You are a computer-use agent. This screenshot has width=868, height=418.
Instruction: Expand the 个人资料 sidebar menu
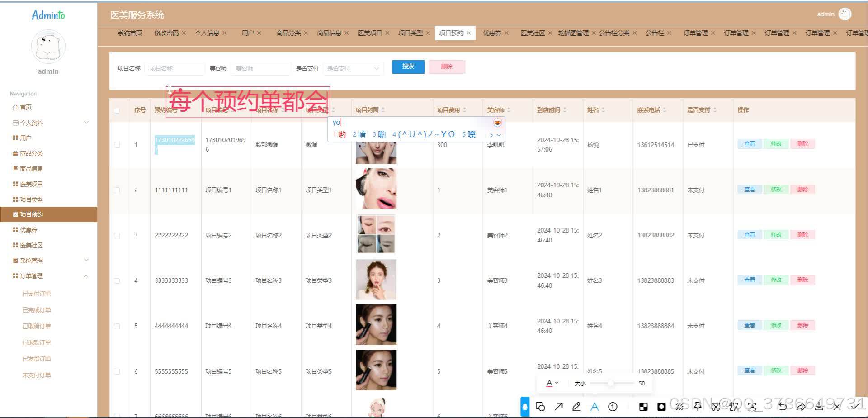48,123
